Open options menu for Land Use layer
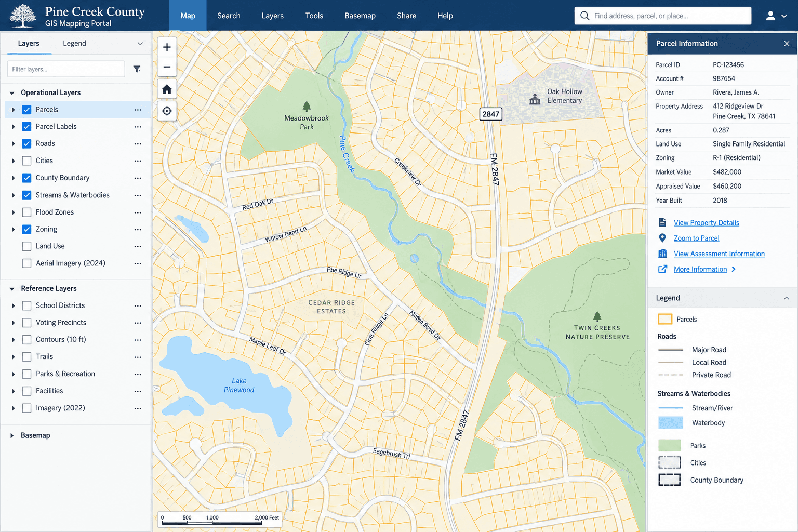The height and width of the screenshot is (532, 798). point(138,246)
